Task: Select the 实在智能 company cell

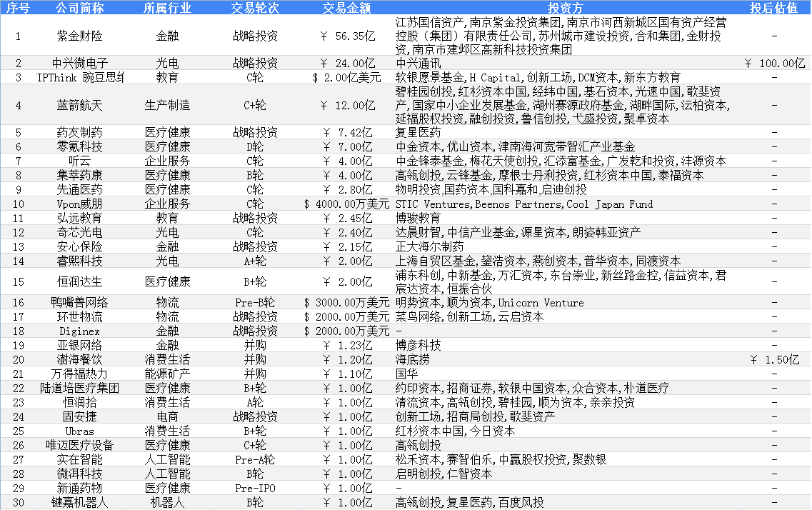Action: 80,460
